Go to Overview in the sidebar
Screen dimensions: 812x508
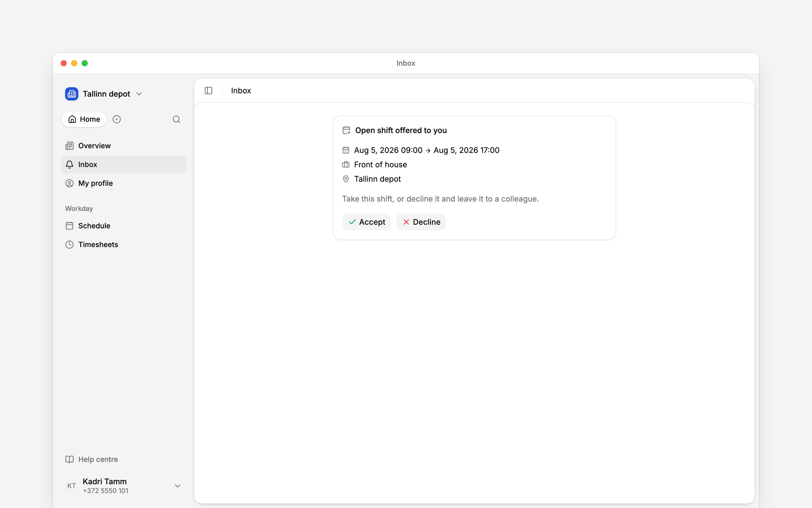click(124, 146)
